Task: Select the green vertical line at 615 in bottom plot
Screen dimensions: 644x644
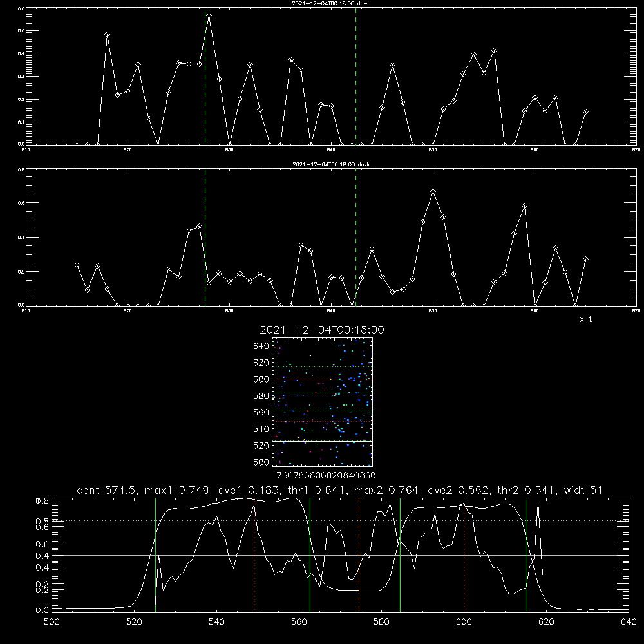Action: tap(526, 555)
